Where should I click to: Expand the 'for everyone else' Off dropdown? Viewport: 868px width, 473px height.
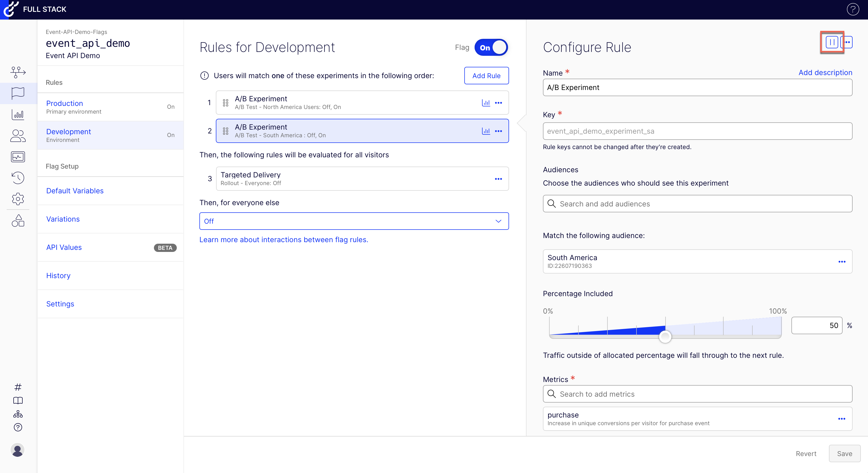(x=354, y=221)
